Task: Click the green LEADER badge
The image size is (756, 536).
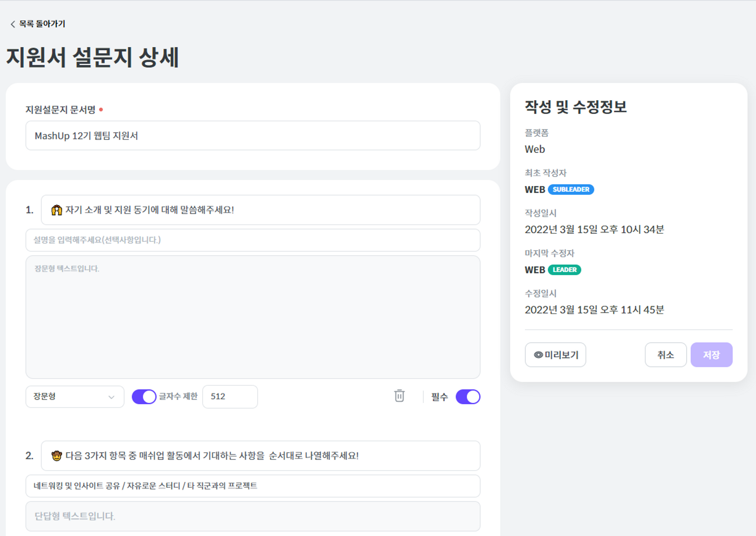Action: [564, 270]
